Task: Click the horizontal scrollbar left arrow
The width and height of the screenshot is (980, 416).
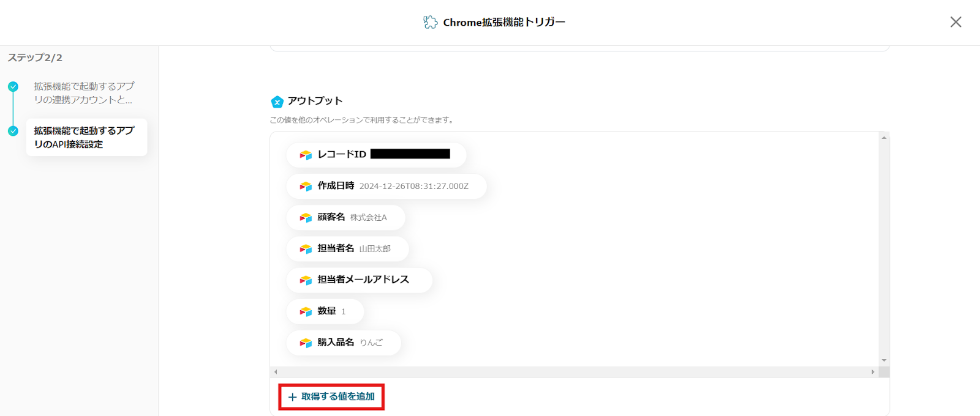Action: pos(276,372)
